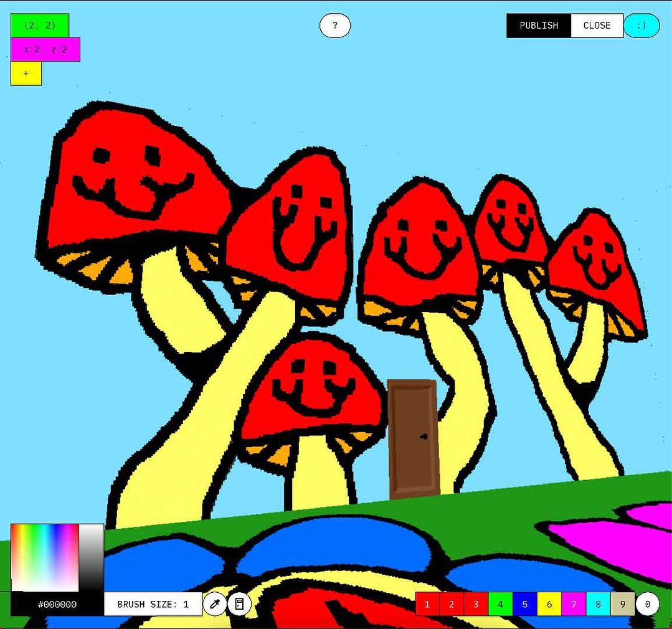Click the door exit icon beside the eyedropper
Viewport: 672px width, 629px height.
239,603
